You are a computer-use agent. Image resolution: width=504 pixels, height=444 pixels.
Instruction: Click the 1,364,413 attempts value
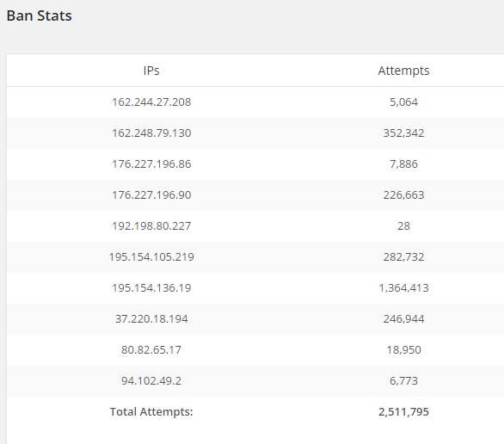tap(403, 287)
